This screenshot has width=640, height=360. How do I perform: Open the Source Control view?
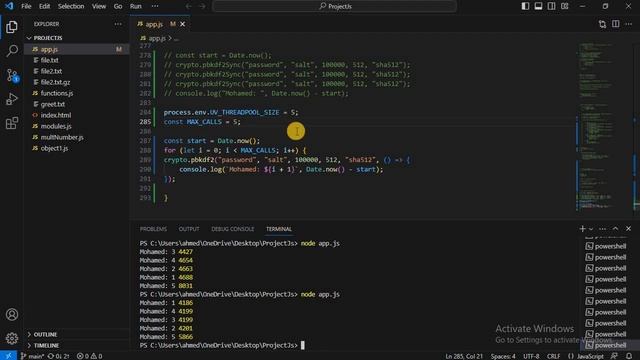pyautogui.click(x=12, y=76)
